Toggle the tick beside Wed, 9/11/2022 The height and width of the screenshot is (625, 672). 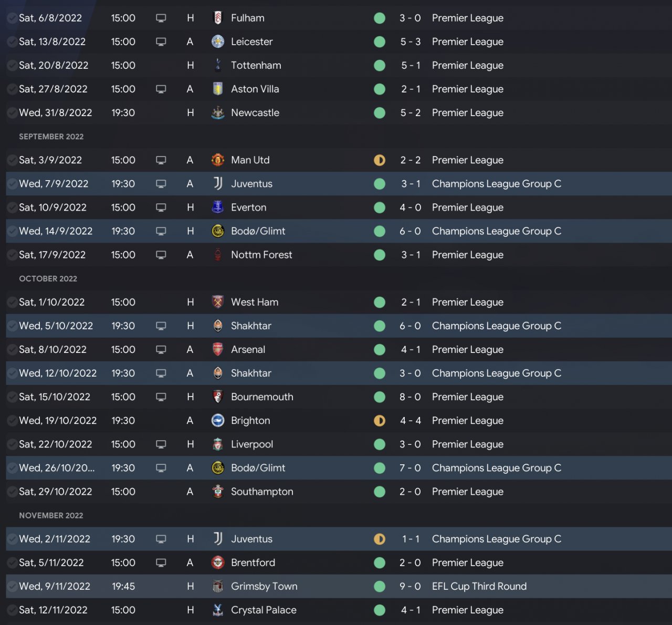click(12, 586)
